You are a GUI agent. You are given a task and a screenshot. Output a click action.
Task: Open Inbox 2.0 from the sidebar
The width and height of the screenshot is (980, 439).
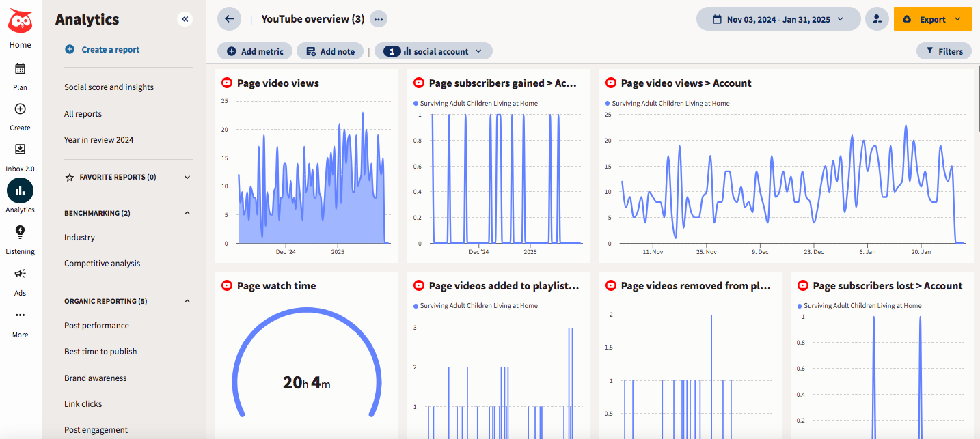(x=20, y=149)
